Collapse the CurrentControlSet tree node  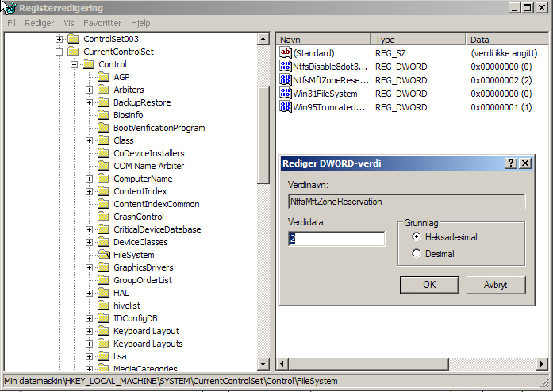pos(60,52)
